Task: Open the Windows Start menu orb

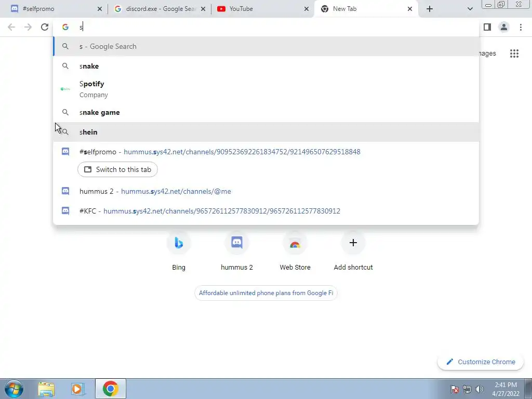Action: (x=14, y=389)
